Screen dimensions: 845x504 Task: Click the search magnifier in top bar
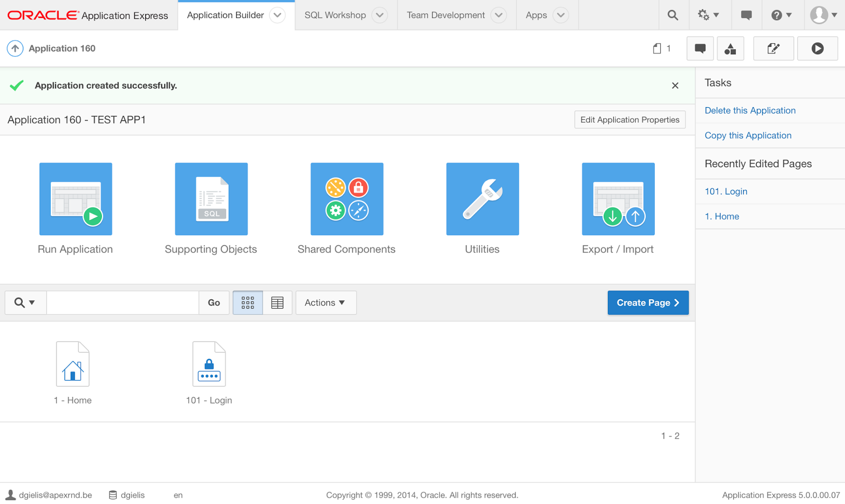coord(673,15)
